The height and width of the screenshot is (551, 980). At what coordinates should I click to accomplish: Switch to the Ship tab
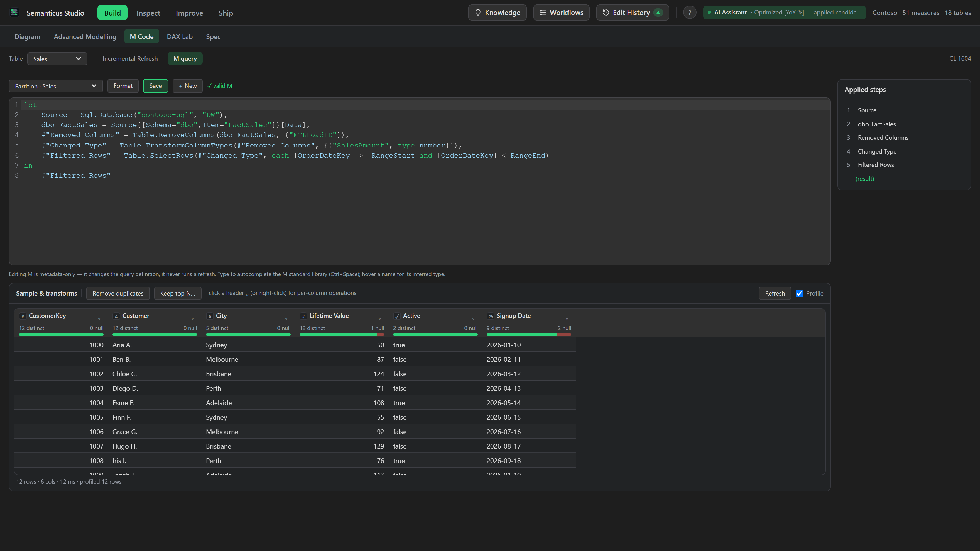(226, 13)
